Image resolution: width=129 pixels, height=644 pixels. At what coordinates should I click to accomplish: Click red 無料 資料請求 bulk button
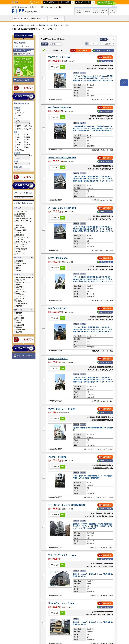pyautogui.click(x=81, y=50)
